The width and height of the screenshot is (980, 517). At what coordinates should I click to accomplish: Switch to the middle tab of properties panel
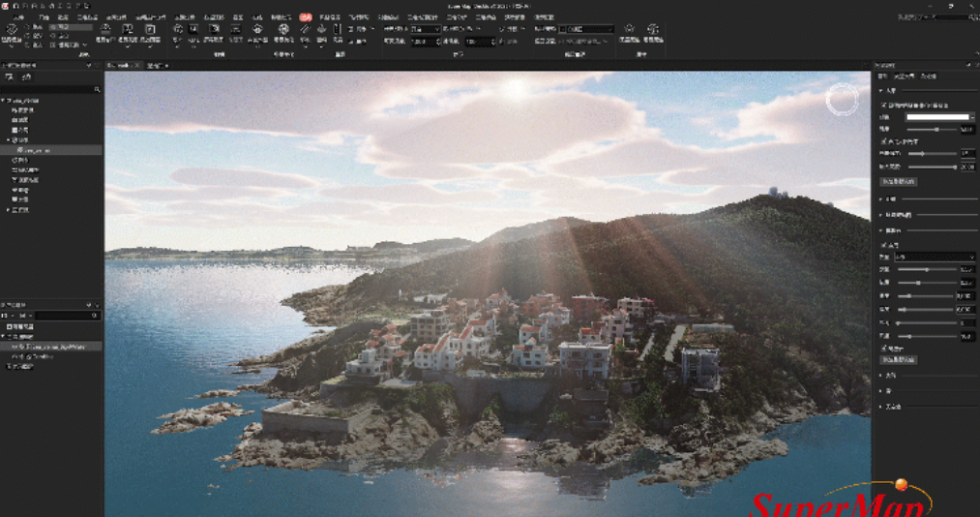[904, 76]
